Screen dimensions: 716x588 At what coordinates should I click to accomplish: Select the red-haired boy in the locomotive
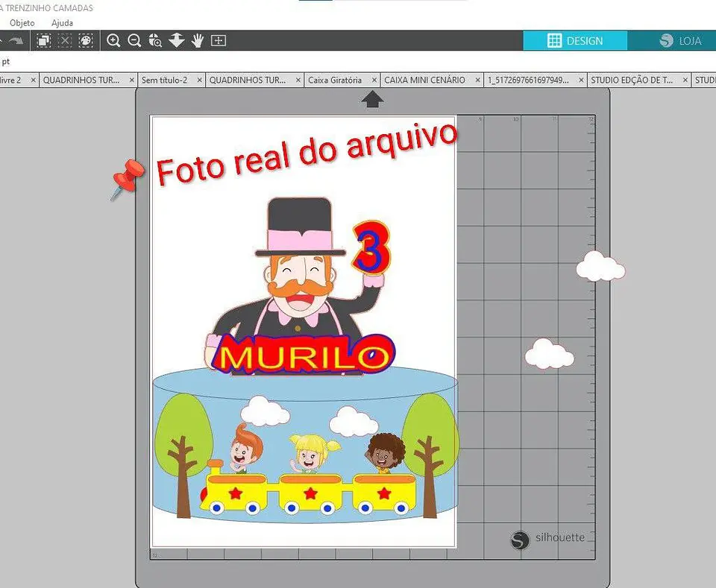tap(245, 449)
